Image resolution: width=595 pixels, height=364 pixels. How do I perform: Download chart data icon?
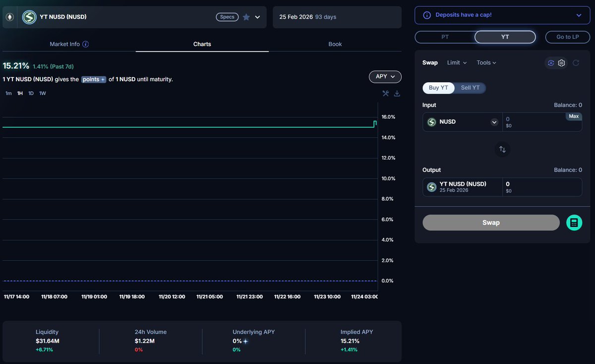click(x=397, y=93)
